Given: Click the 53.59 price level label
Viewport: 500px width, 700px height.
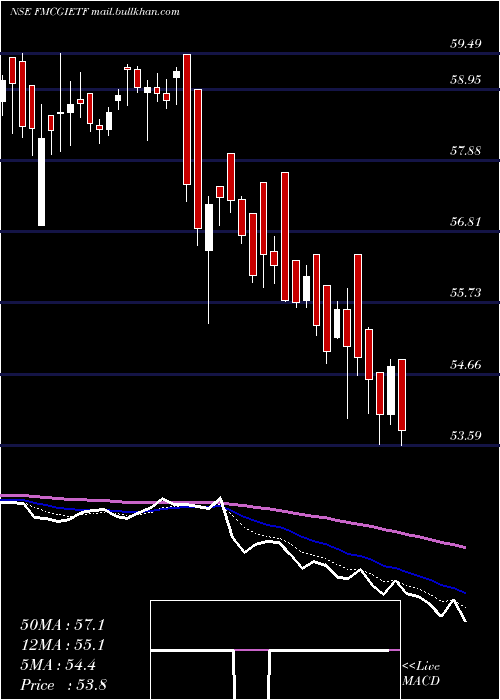Looking at the screenshot, I should (465, 435).
